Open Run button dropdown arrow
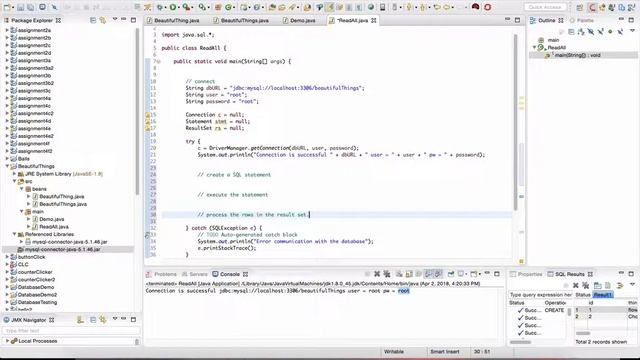The width and height of the screenshot is (640, 360). [179, 7]
